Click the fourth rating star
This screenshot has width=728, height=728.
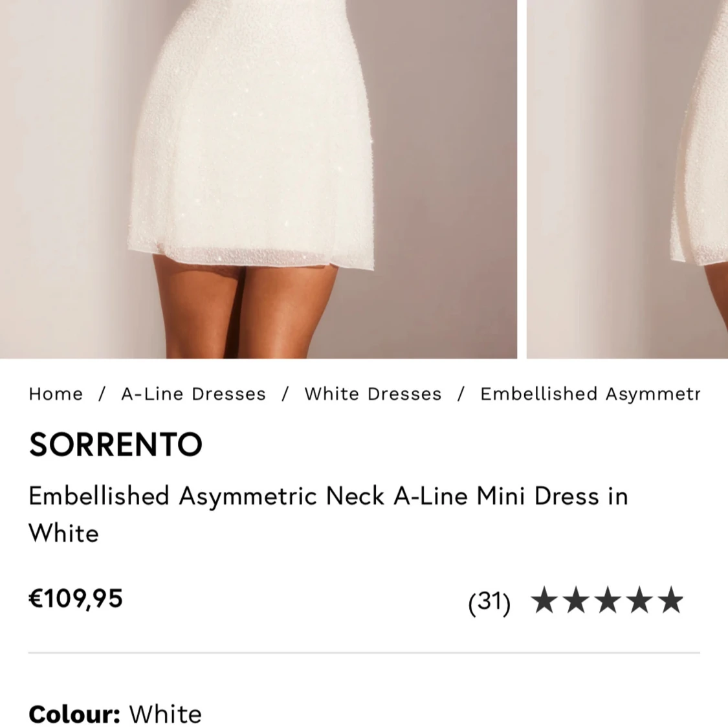click(x=640, y=600)
